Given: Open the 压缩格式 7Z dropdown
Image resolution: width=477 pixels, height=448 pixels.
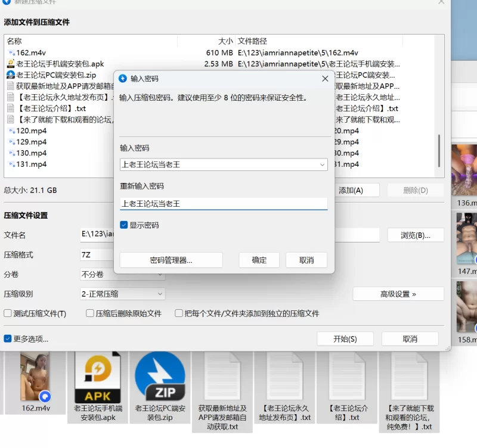Looking at the screenshot, I should (97, 254).
